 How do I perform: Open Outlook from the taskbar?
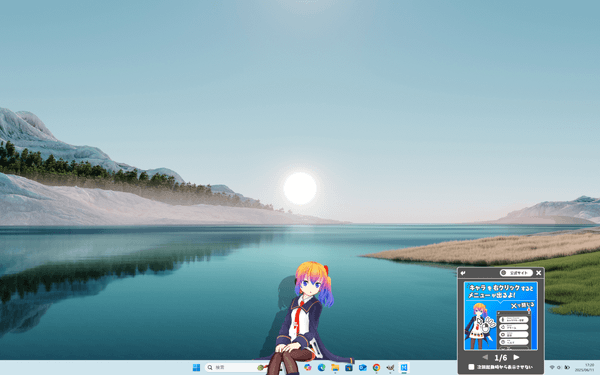coord(363,367)
